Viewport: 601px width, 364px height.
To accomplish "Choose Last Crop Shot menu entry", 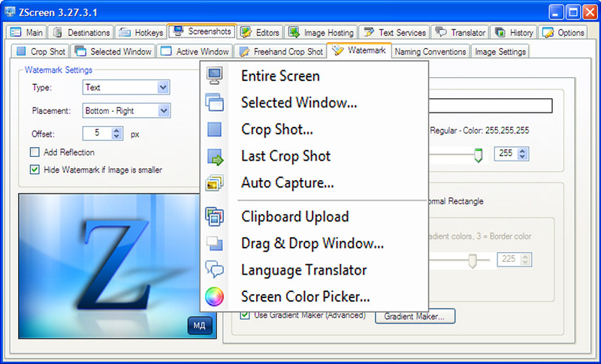I will tap(314, 156).
